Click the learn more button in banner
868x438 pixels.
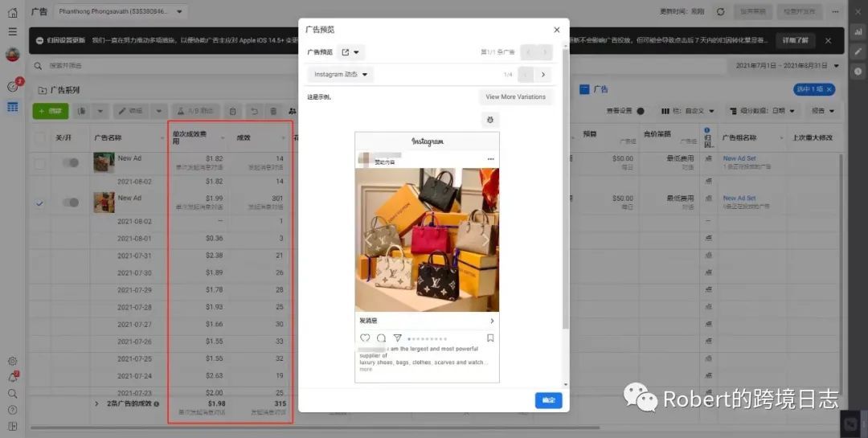[x=796, y=40]
